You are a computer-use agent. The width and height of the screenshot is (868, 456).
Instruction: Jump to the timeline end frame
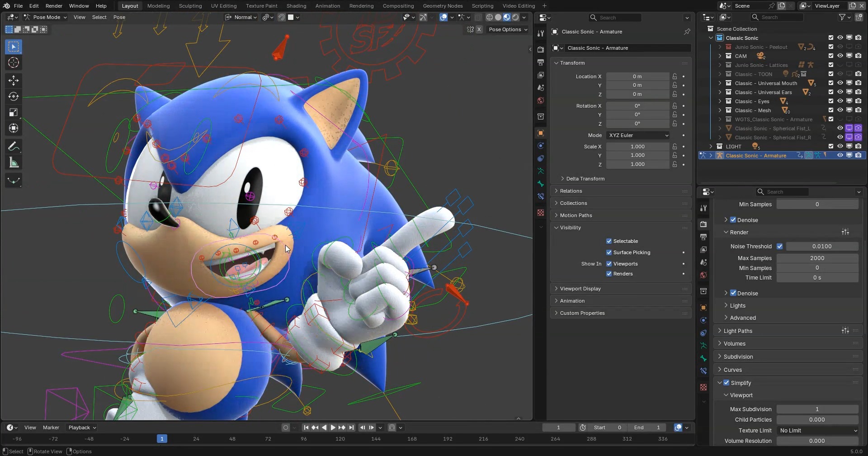pyautogui.click(x=351, y=427)
